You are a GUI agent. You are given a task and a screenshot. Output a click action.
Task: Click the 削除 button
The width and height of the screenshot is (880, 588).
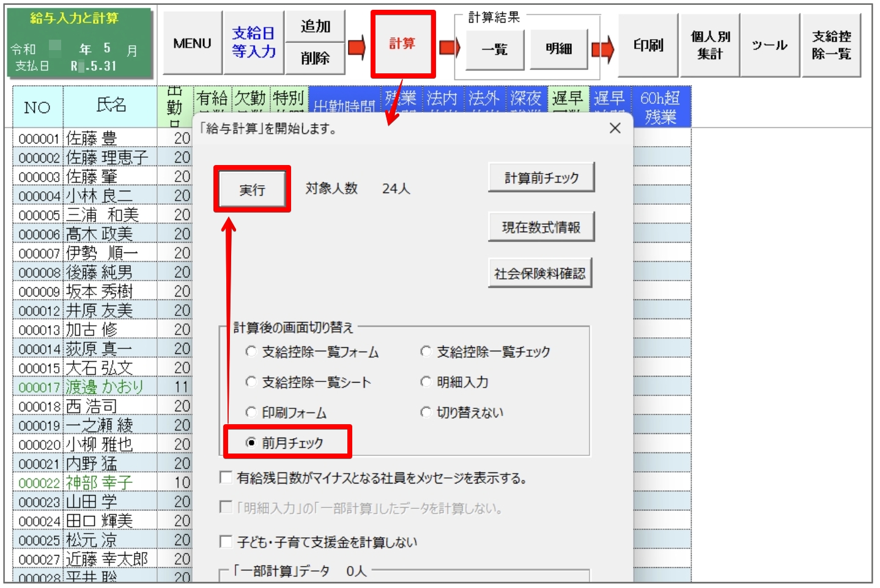pyautogui.click(x=315, y=59)
